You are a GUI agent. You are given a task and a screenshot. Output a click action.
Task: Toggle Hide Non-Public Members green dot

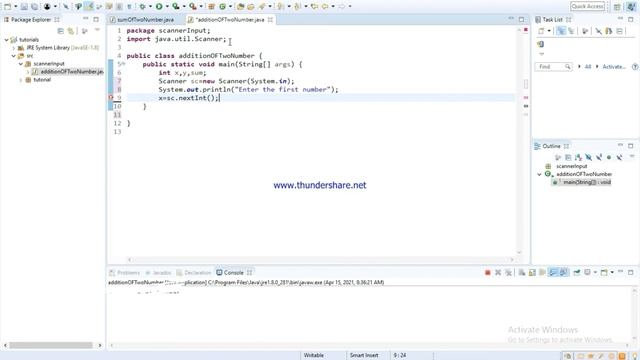(609, 157)
